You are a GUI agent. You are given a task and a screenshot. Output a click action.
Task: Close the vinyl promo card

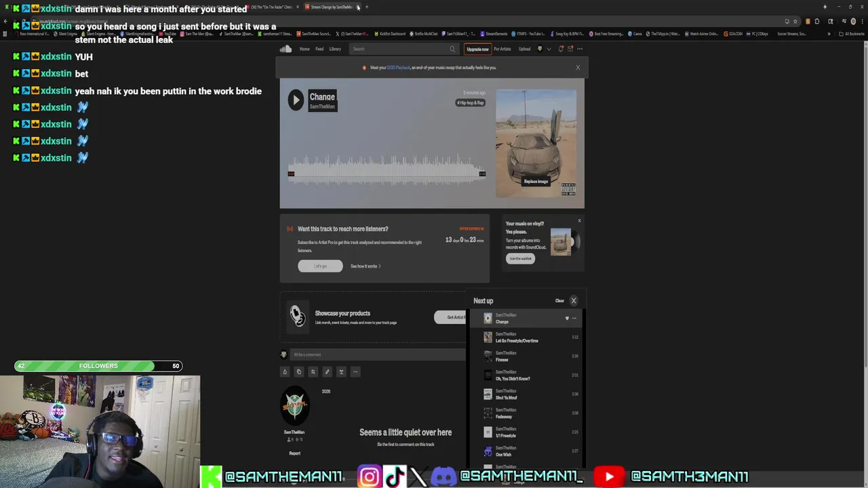tap(579, 221)
